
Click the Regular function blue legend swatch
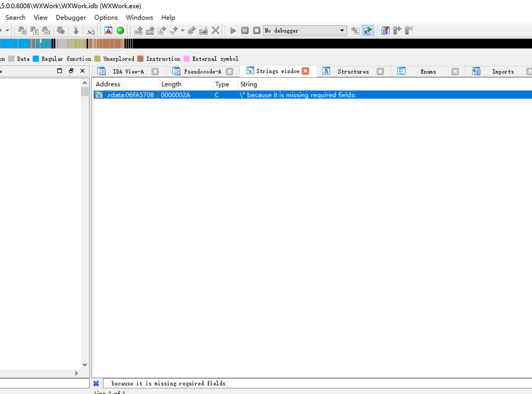click(x=36, y=59)
